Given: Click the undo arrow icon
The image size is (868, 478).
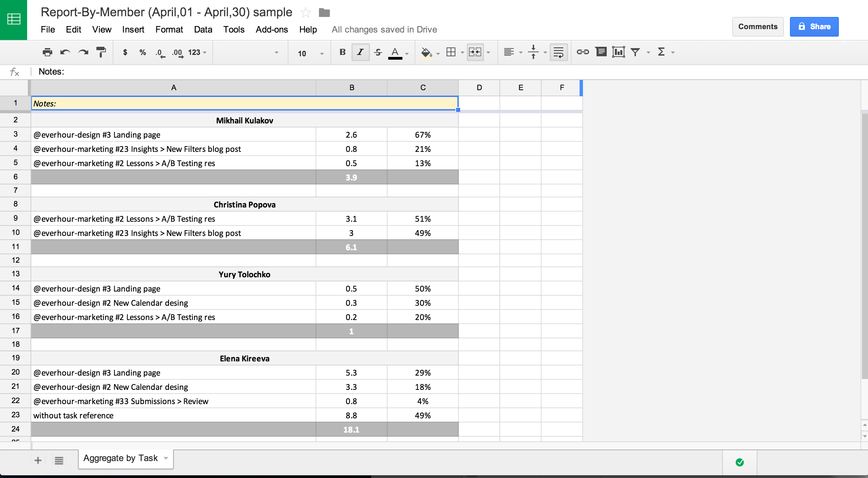Looking at the screenshot, I should 65,52.
